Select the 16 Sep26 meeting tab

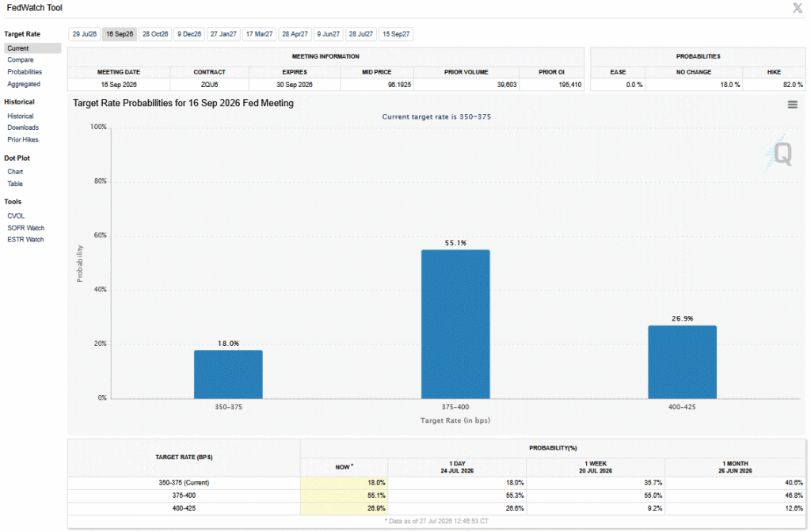coord(120,34)
